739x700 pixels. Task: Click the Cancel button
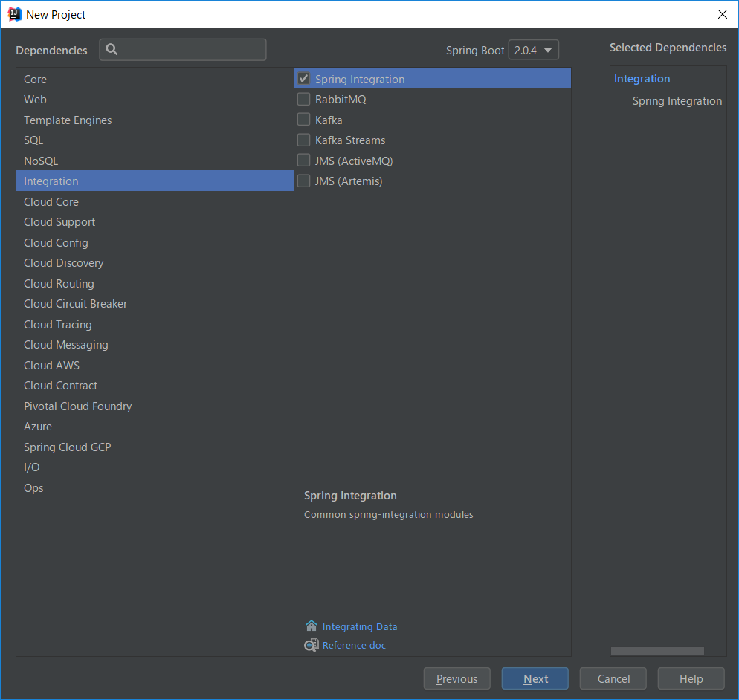coord(613,678)
